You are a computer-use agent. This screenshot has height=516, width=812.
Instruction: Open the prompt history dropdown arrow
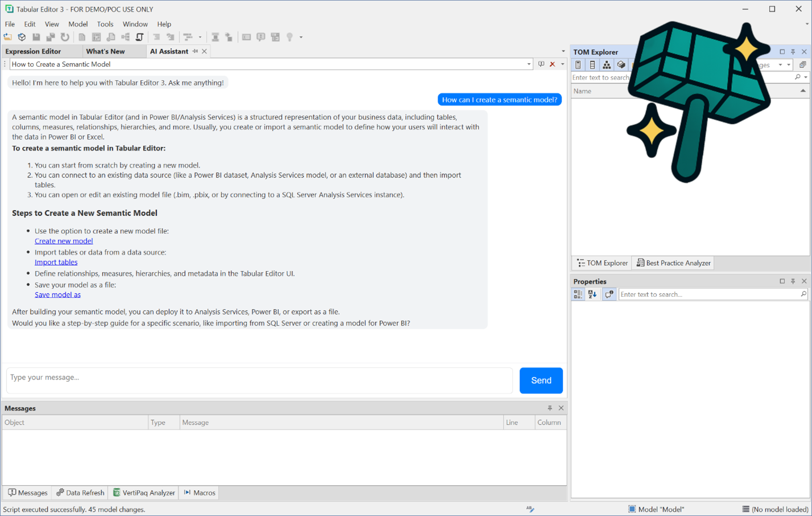[528, 64]
